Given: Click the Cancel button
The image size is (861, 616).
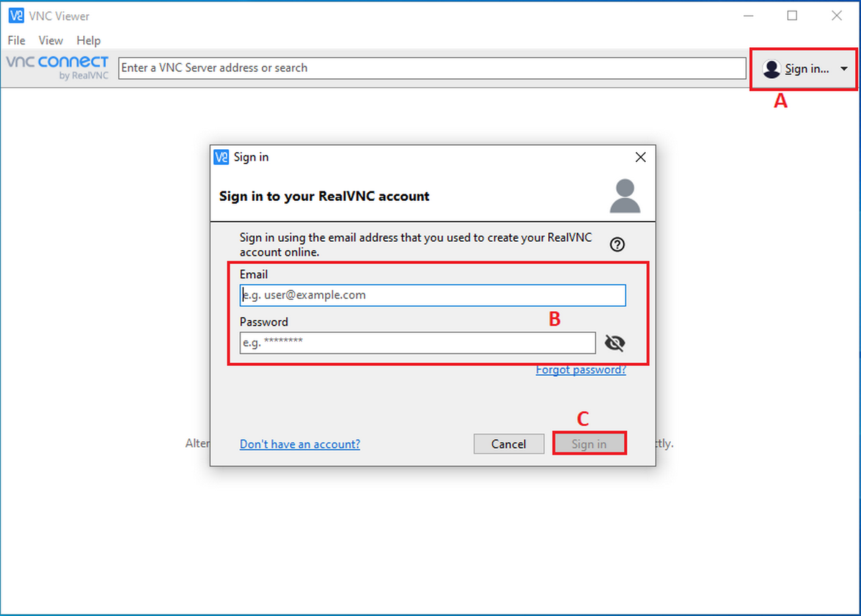Looking at the screenshot, I should 508,444.
